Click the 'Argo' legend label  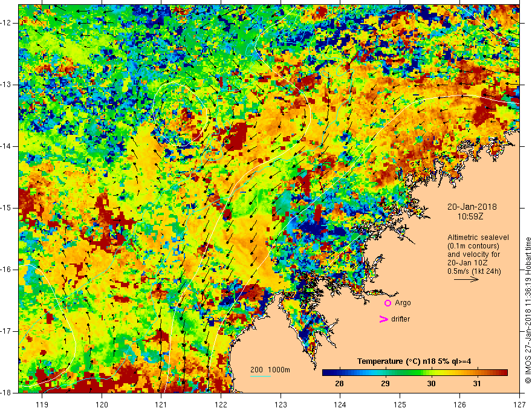[x=403, y=303]
